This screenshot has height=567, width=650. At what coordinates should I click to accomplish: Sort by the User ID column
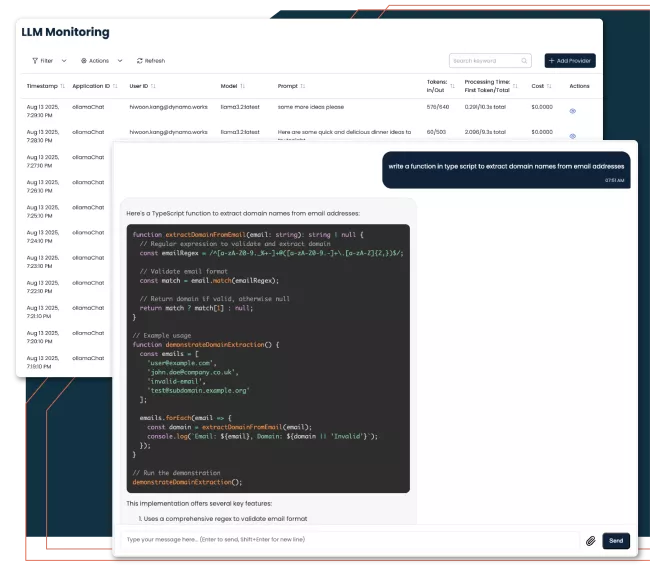click(x=153, y=86)
